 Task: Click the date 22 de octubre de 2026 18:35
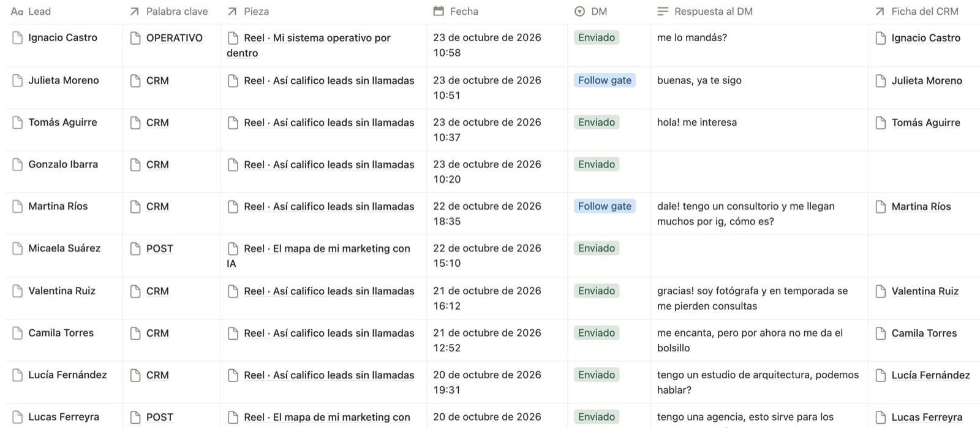487,213
